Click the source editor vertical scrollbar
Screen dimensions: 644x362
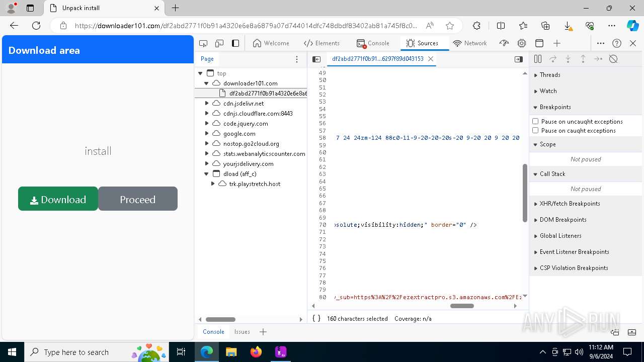[x=525, y=193]
